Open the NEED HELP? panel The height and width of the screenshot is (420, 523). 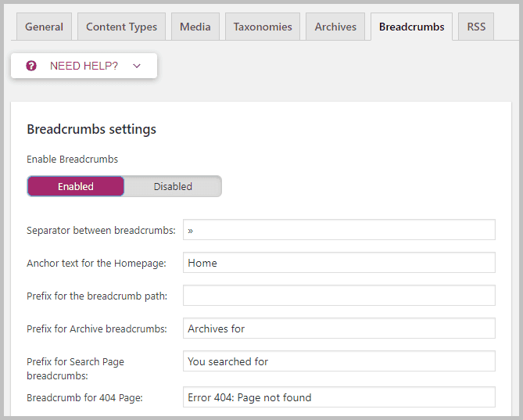pos(84,66)
